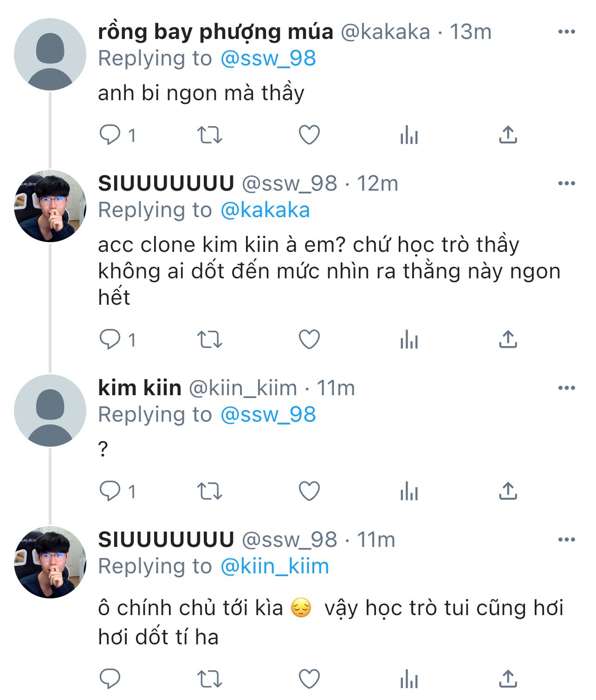The width and height of the screenshot is (596, 700).
Task: Share the 'acc clone kim kiin' tweet
Action: (x=508, y=340)
